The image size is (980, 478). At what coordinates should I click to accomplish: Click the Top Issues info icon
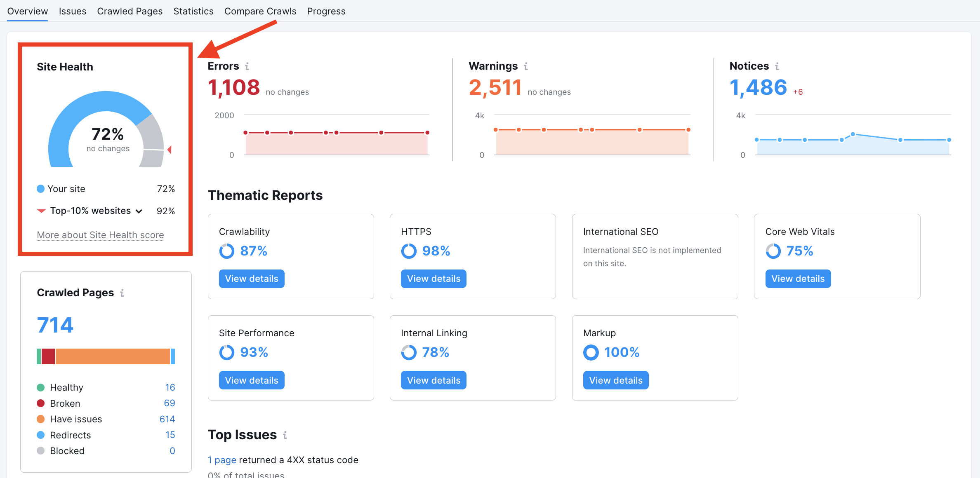tap(285, 435)
